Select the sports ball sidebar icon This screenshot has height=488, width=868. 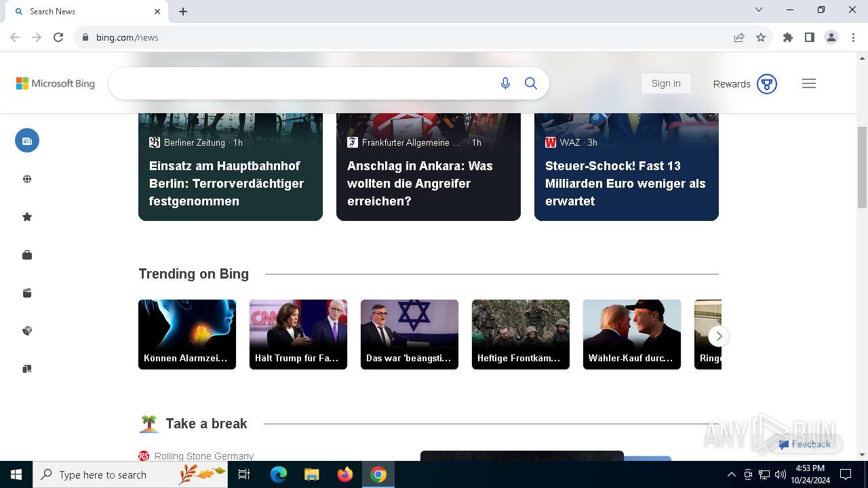(x=27, y=331)
